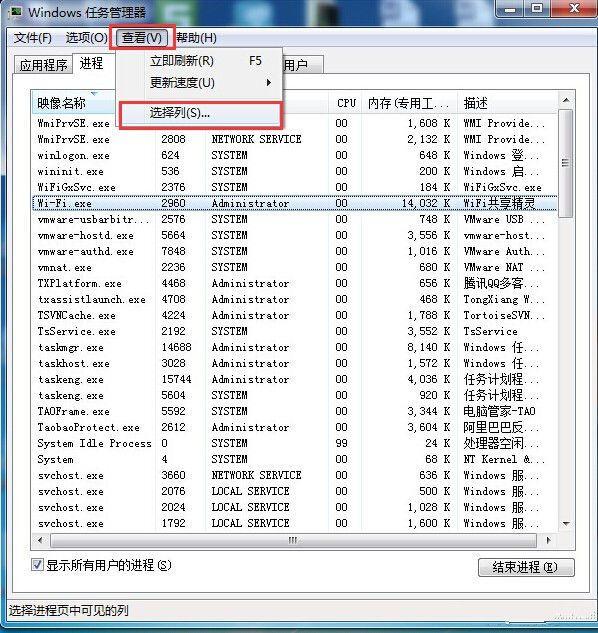Select 选择列(S)... menu entry
The width and height of the screenshot is (598, 633).
point(200,113)
